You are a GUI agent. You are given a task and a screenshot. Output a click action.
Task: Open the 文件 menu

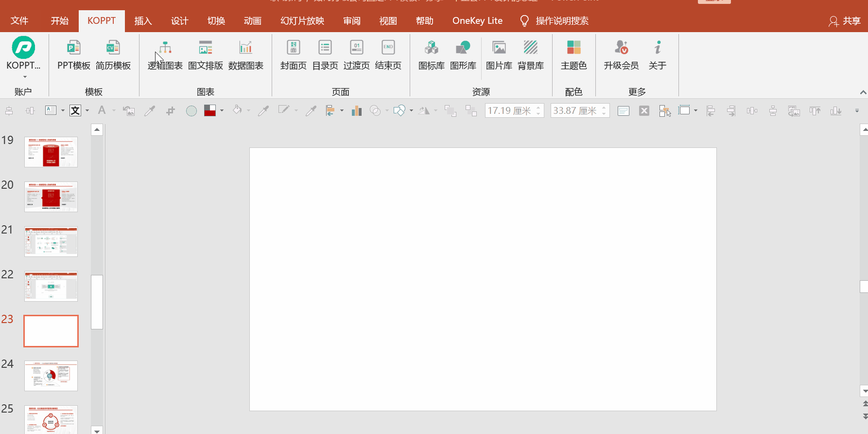(19, 21)
